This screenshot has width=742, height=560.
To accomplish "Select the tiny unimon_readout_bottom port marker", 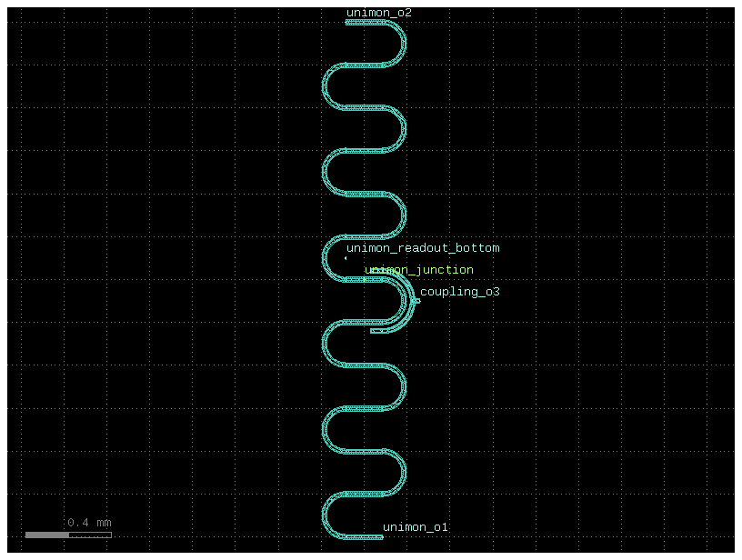I will point(346,258).
